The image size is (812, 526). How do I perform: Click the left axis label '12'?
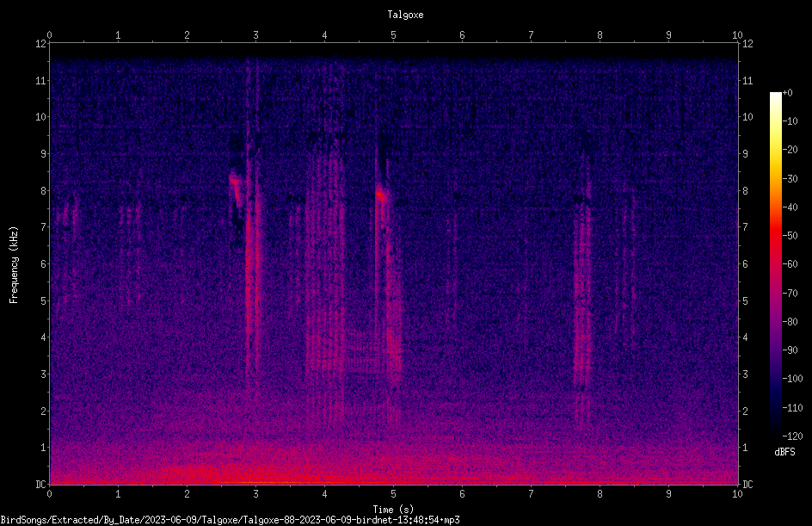tap(41, 44)
